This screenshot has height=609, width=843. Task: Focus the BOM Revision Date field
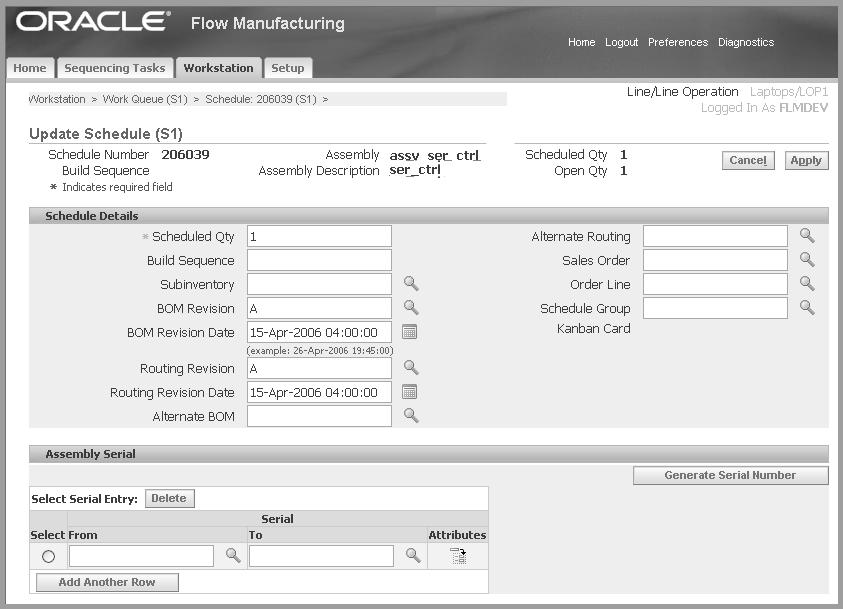coord(319,332)
